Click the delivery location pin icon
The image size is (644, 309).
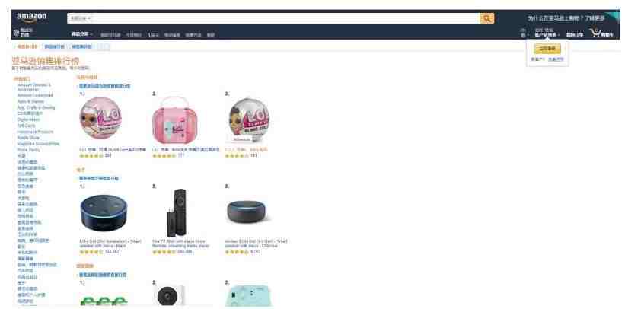17,33
